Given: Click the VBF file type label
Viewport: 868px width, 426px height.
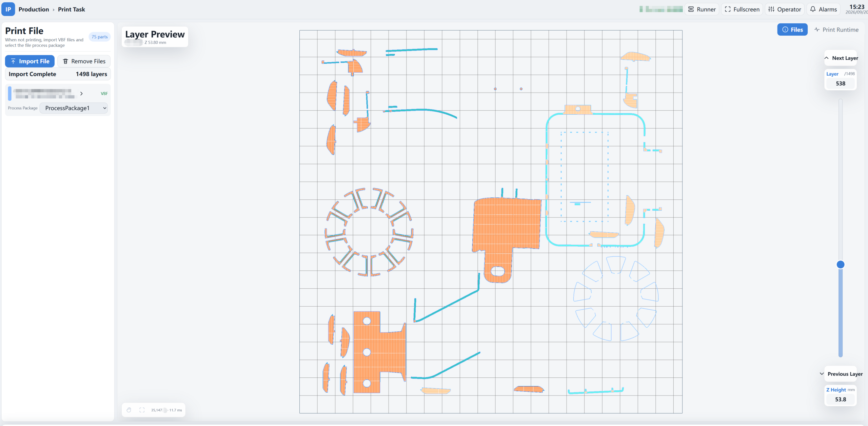Looking at the screenshot, I should [104, 94].
